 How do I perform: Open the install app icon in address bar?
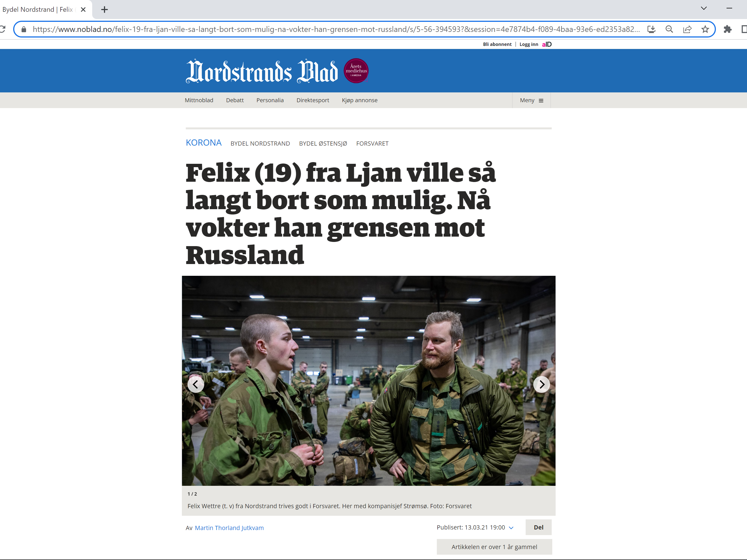coord(651,29)
